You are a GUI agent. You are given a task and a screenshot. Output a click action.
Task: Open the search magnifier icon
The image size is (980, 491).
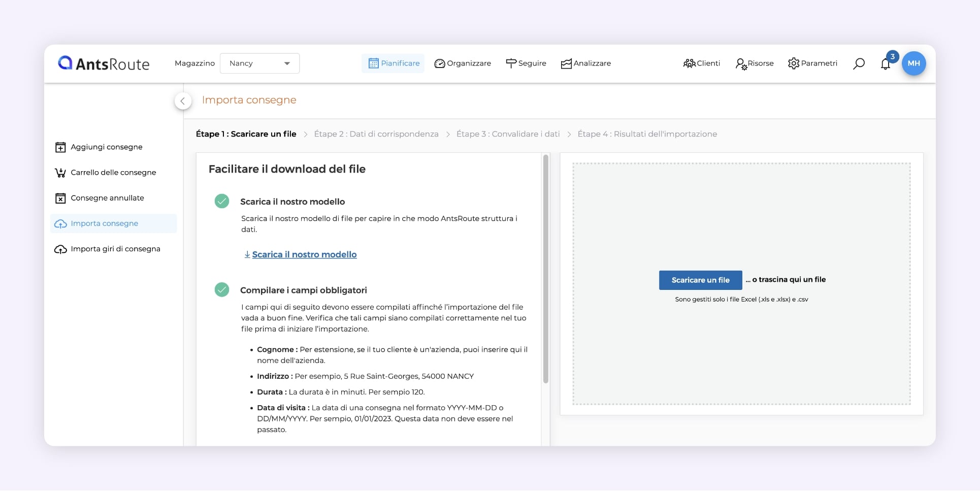click(x=859, y=63)
